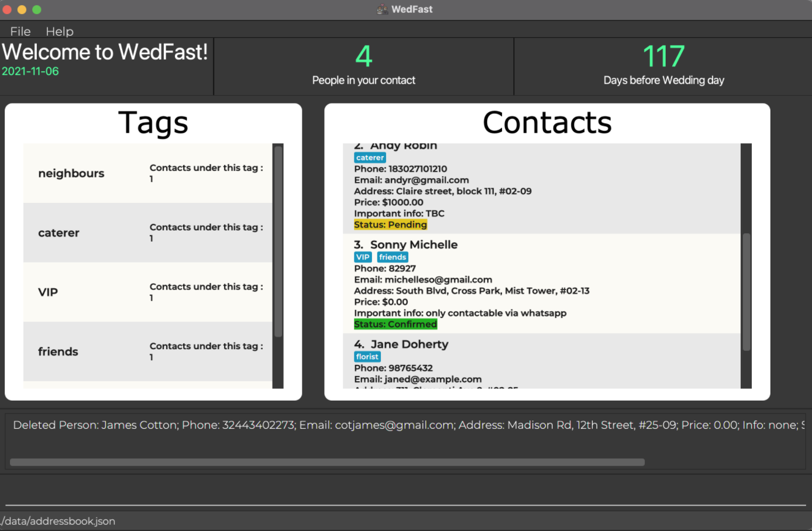
Task: Open the File menu
Action: (x=20, y=32)
